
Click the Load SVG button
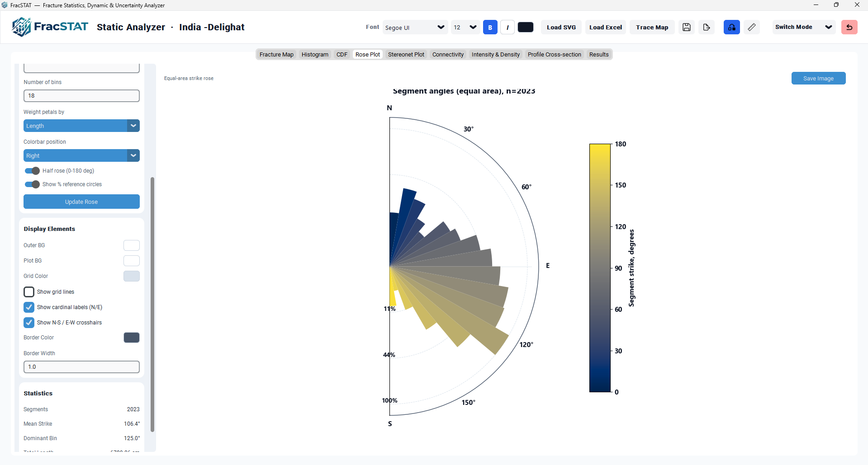pos(561,27)
